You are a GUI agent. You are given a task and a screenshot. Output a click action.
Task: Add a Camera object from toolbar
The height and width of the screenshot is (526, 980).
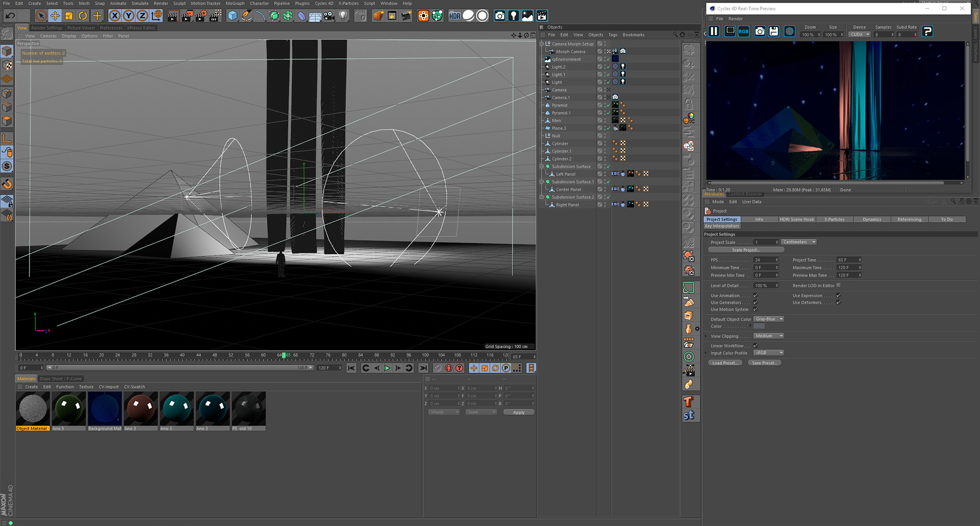(329, 16)
